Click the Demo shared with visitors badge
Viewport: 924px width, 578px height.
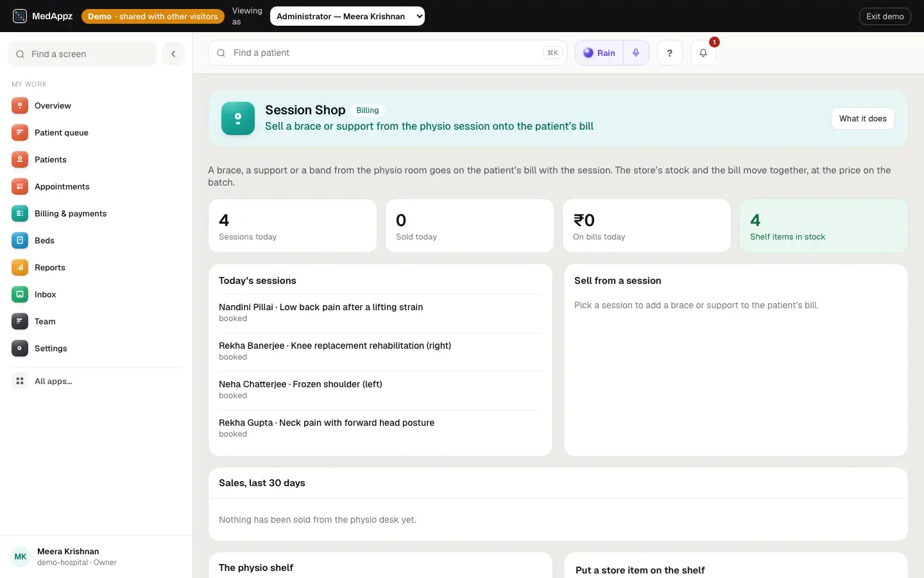click(x=153, y=16)
